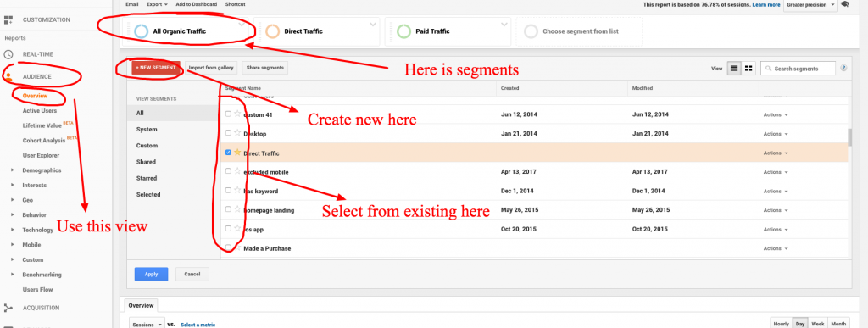Open the graduation cap help icon
This screenshot has width=868, height=328.
[x=845, y=4]
